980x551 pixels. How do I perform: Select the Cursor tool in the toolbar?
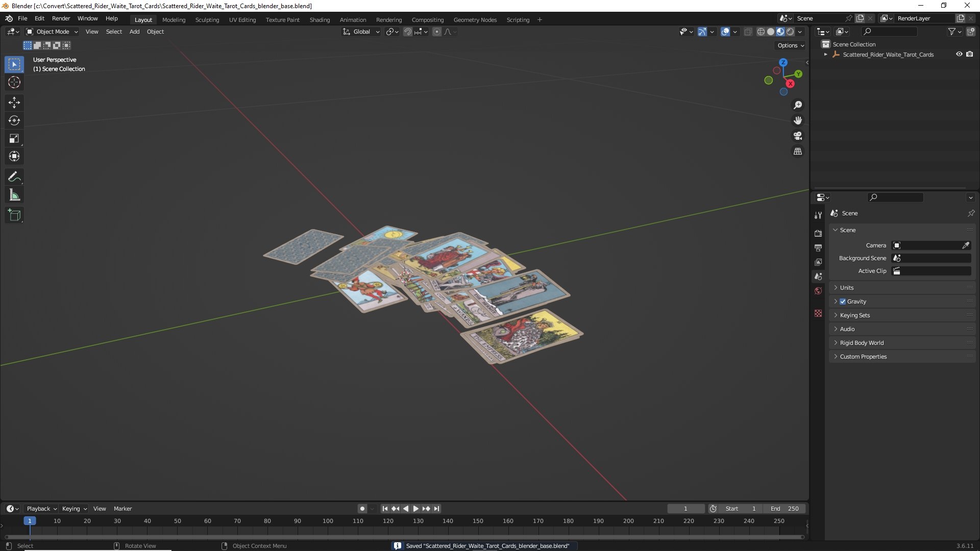[14, 82]
